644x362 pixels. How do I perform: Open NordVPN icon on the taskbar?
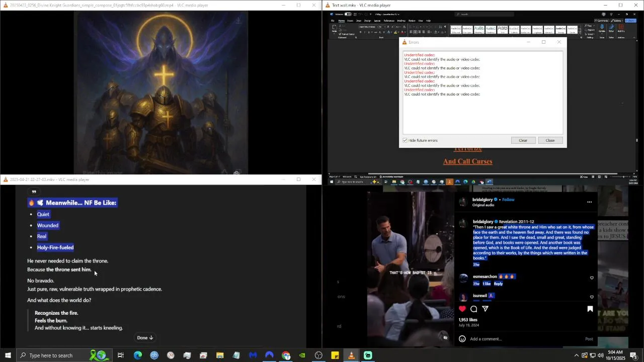pos(269,355)
